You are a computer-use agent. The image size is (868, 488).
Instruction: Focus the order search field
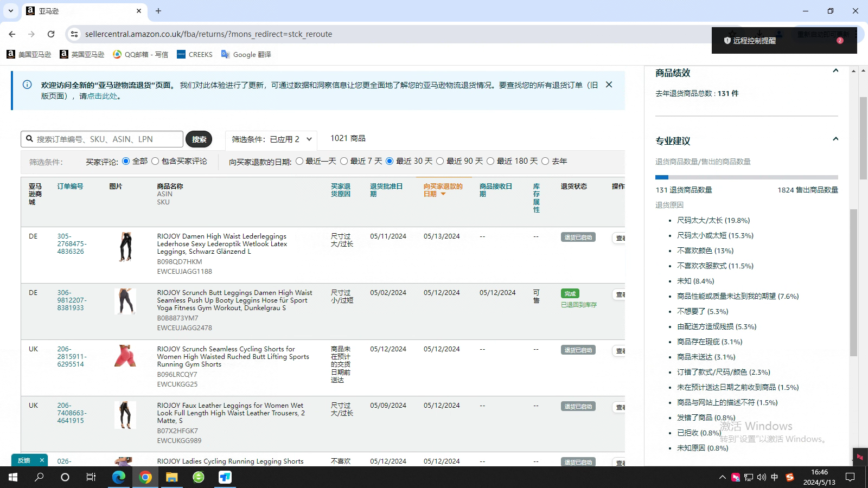(x=102, y=139)
